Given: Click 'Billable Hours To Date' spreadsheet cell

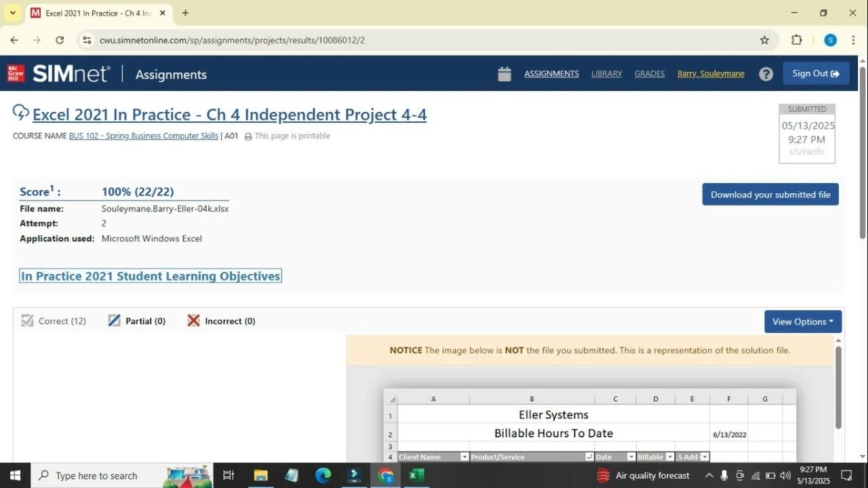Looking at the screenshot, I should coord(553,433).
